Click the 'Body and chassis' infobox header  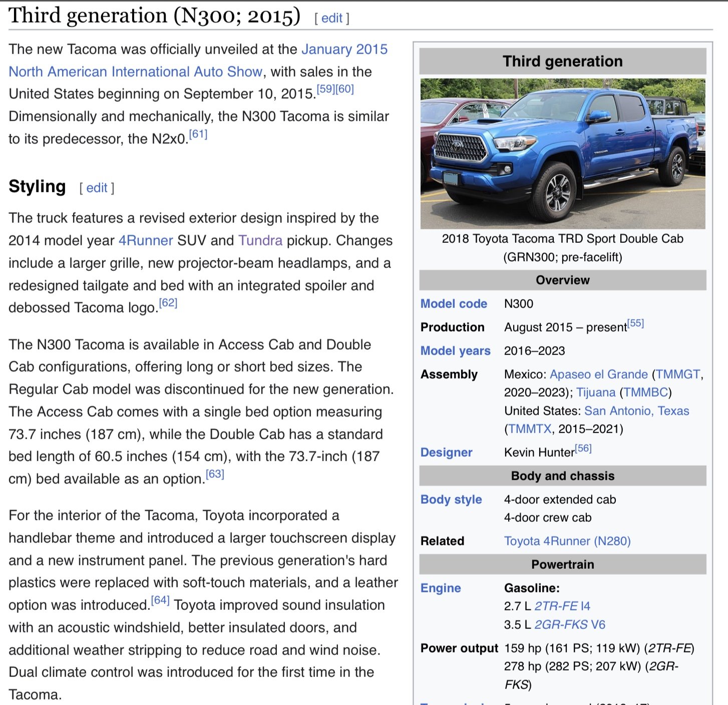[563, 476]
